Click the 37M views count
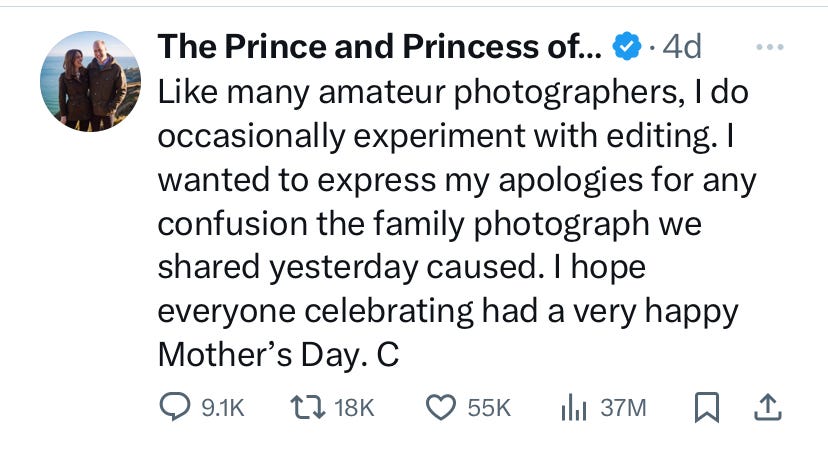This screenshot has width=828, height=451. pyautogui.click(x=623, y=408)
